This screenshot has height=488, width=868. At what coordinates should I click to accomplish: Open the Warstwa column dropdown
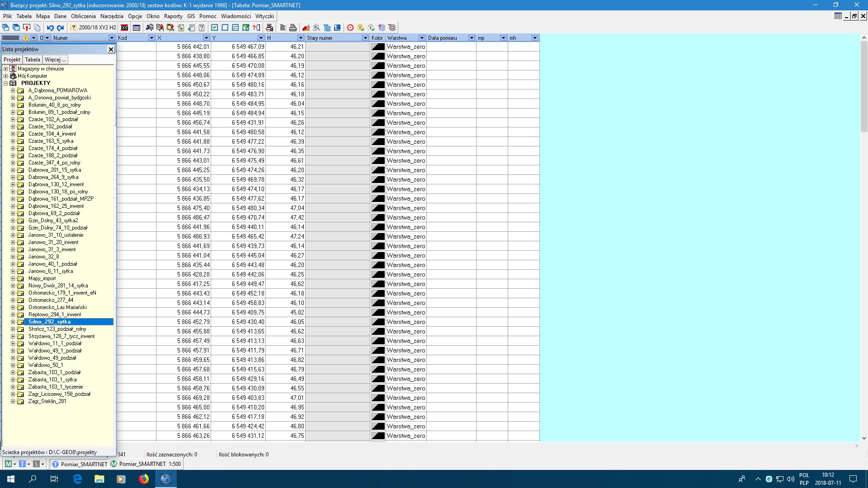422,38
